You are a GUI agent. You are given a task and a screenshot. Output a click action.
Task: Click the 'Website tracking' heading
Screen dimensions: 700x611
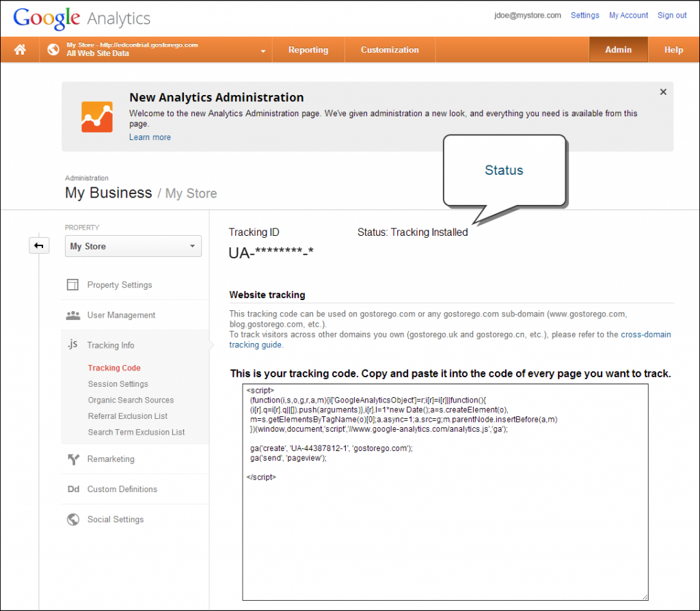[x=267, y=295]
